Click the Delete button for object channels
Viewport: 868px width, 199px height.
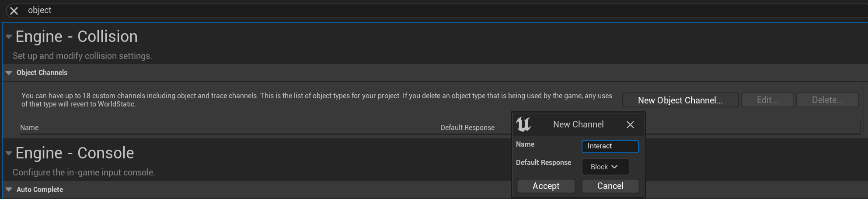pos(827,100)
